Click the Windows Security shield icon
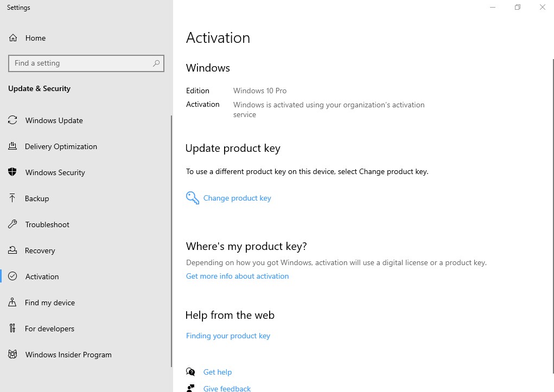Viewport: 554px width, 392px height. click(12, 172)
